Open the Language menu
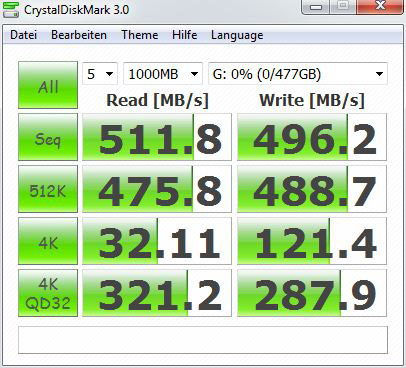 (237, 35)
